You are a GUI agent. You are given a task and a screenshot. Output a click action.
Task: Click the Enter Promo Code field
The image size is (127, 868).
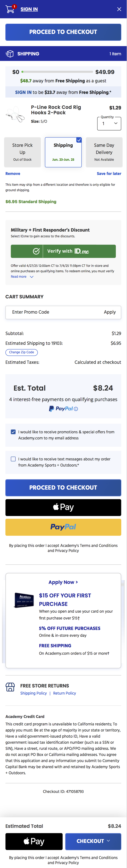54,312
